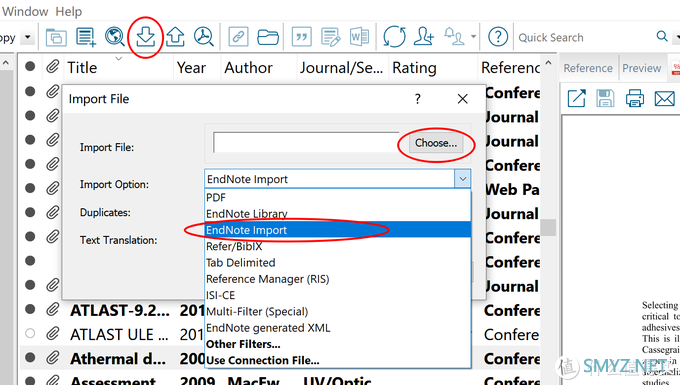
Task: Click the Choose... button
Action: (x=436, y=143)
